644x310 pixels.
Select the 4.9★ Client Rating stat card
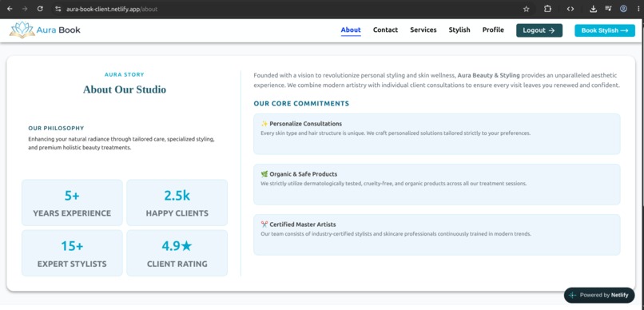[x=177, y=253]
